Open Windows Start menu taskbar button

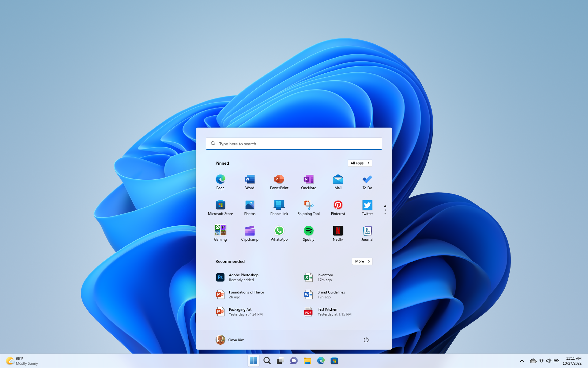[x=253, y=361]
